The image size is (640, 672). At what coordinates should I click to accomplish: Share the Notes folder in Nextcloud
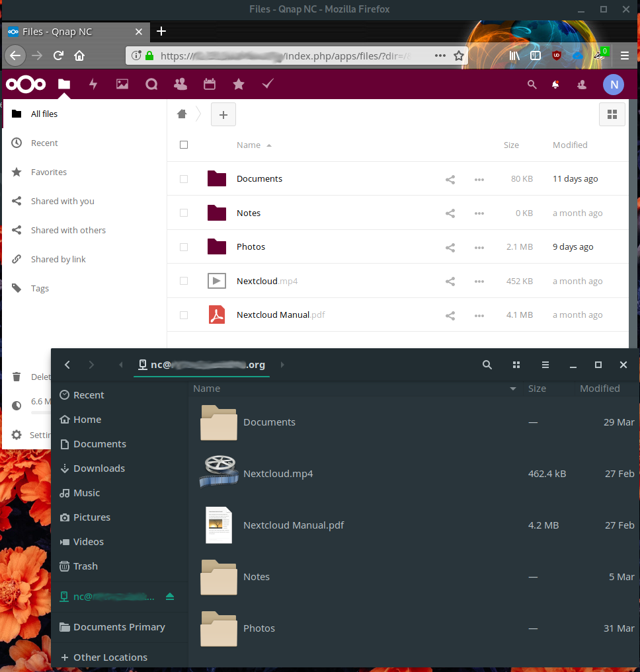tap(450, 213)
